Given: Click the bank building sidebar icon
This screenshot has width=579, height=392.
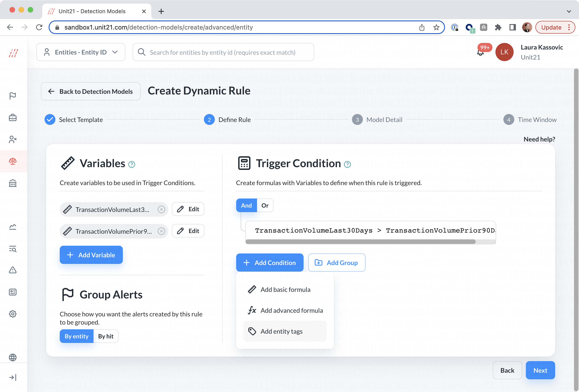Looking at the screenshot, I should coord(12,183).
